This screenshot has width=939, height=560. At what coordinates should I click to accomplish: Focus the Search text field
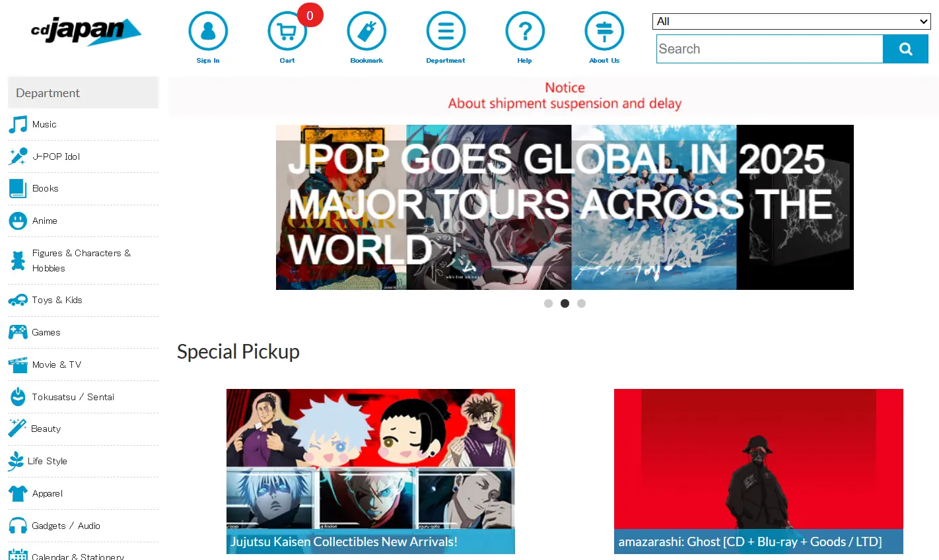(770, 49)
